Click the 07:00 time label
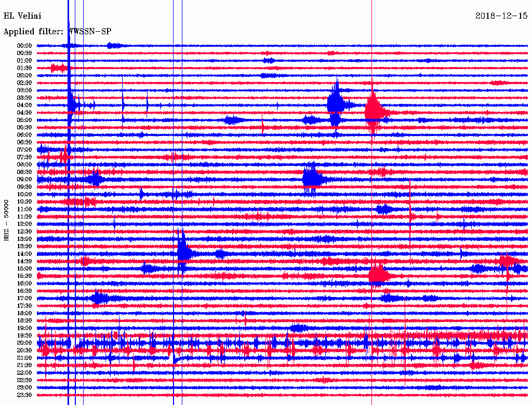 (24, 150)
